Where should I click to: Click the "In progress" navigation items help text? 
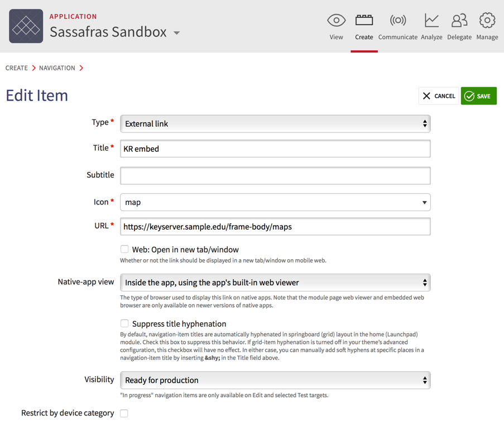[224, 395]
